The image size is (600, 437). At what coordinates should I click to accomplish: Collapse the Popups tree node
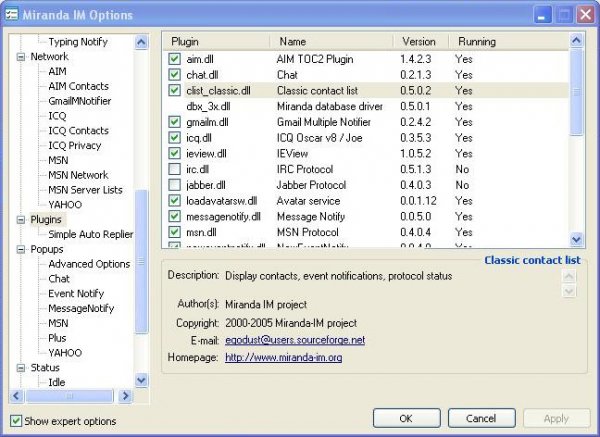(x=21, y=250)
